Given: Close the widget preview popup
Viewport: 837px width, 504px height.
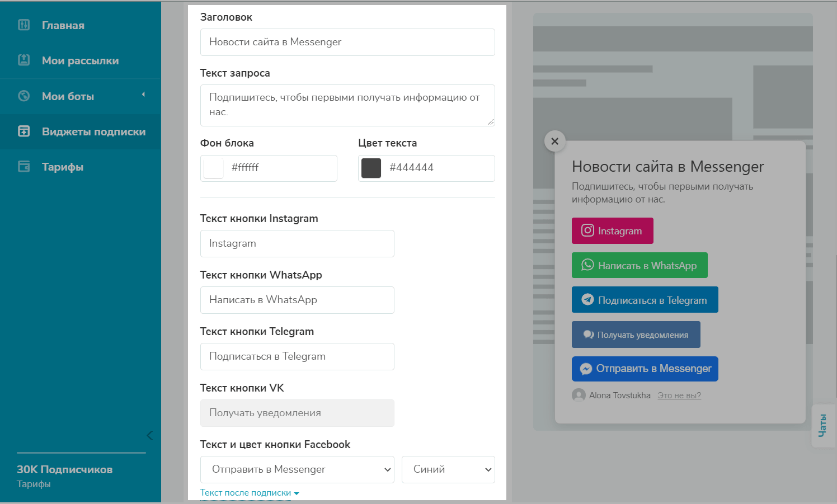Looking at the screenshot, I should tap(554, 141).
